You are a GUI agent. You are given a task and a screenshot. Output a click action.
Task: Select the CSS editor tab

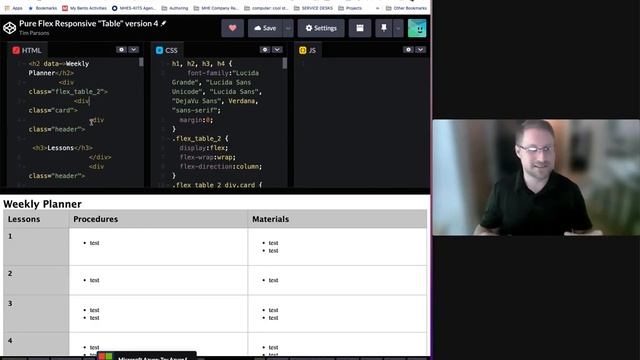(167, 50)
